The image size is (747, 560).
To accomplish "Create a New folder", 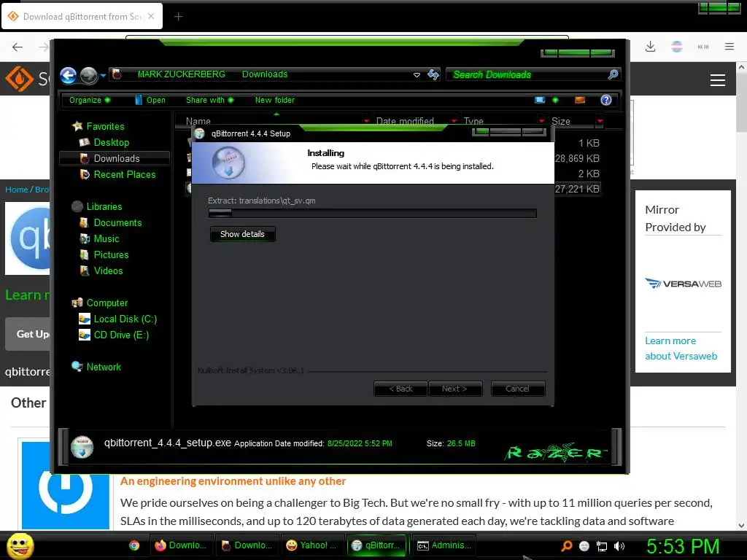I will [x=275, y=100].
